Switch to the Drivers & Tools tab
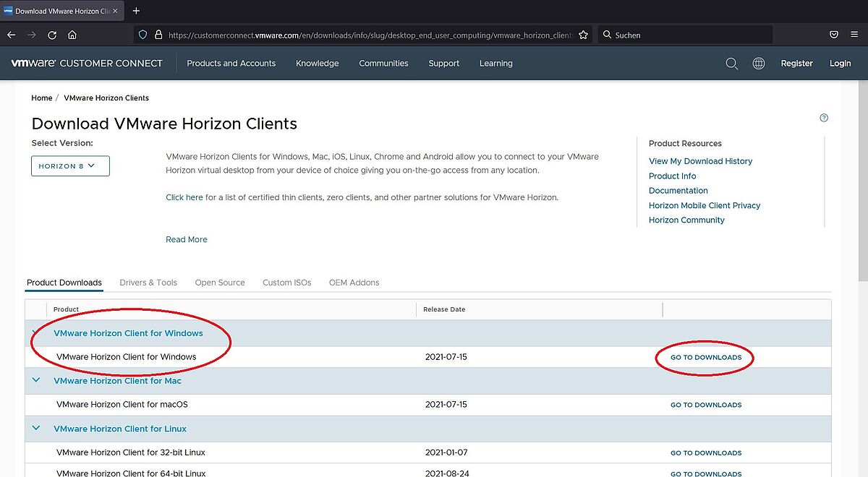Image resolution: width=868 pixels, height=477 pixels. point(148,283)
